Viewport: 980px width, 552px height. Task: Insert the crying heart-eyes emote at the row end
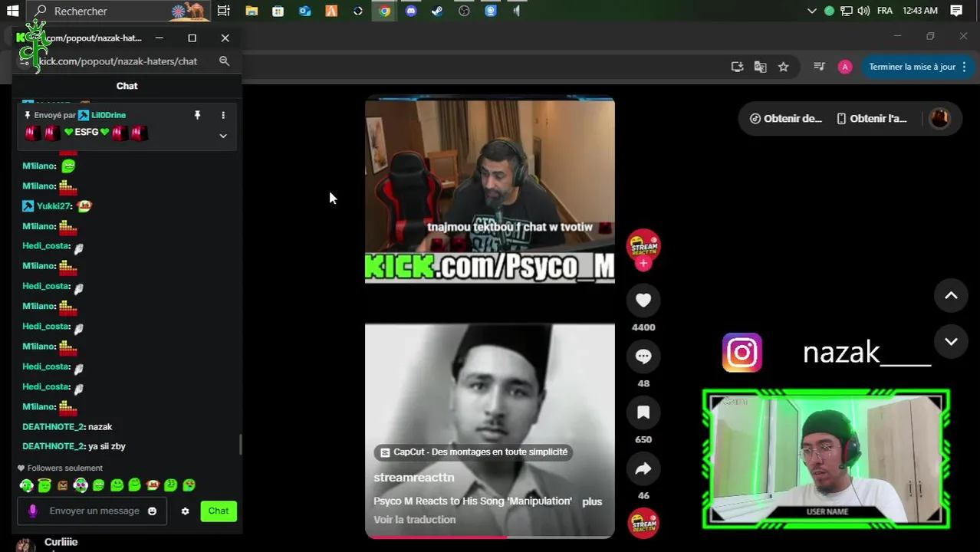point(189,485)
